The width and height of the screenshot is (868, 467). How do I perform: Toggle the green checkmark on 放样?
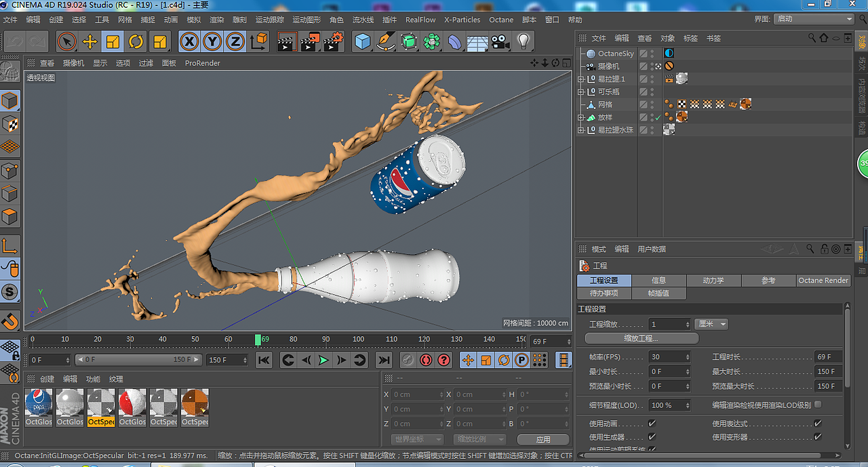(658, 118)
